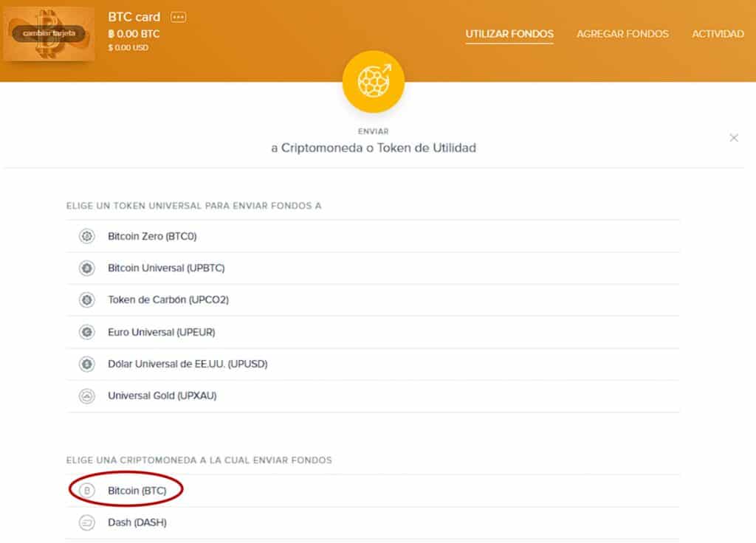Image resolution: width=756 pixels, height=543 pixels.
Task: Click the Dólar Universal (UPUSD) icon
Action: 87,364
